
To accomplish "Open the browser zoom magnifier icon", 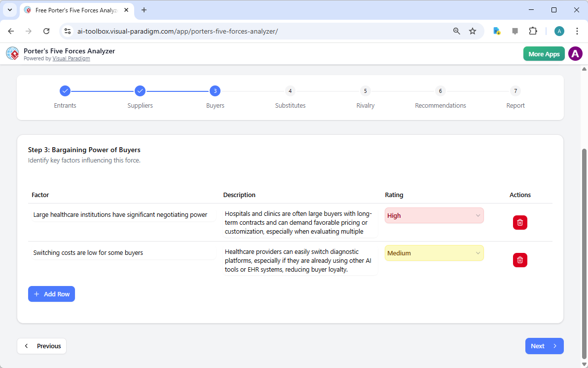I will coord(456,31).
